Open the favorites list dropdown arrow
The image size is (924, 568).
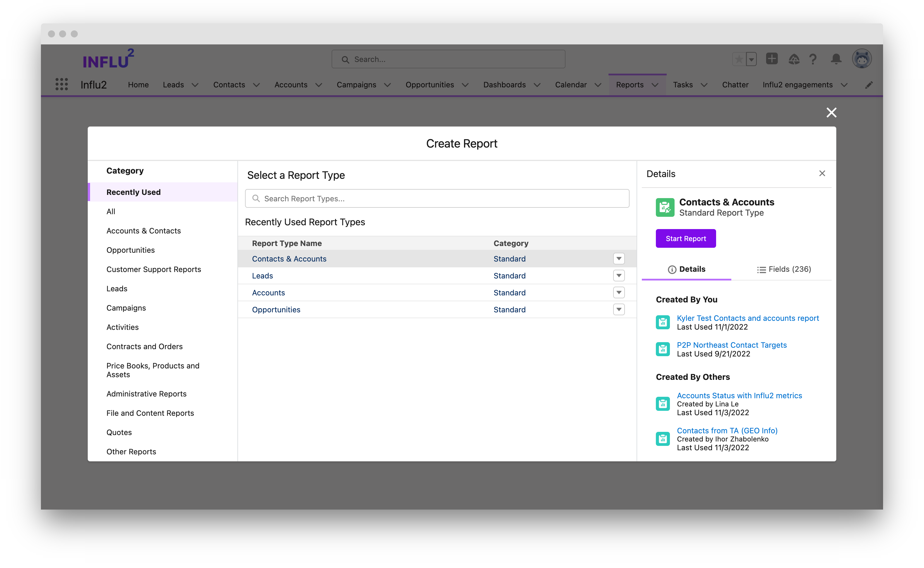[x=751, y=59]
